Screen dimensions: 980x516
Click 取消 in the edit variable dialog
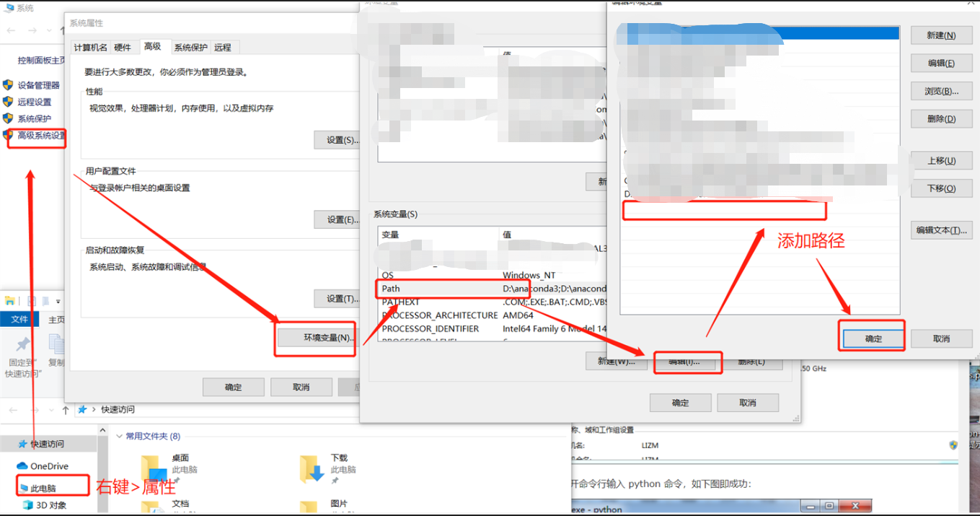click(941, 338)
